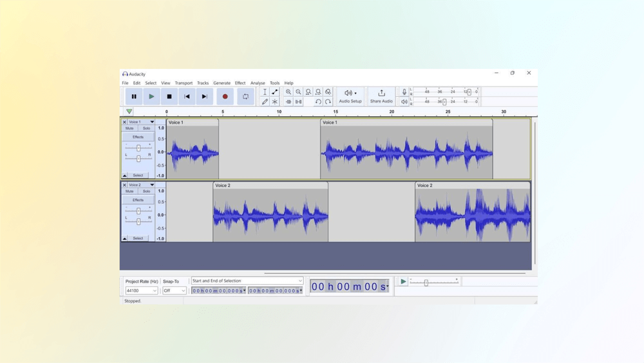Solo the Voice 2 track
This screenshot has height=363, width=644.
point(146,191)
